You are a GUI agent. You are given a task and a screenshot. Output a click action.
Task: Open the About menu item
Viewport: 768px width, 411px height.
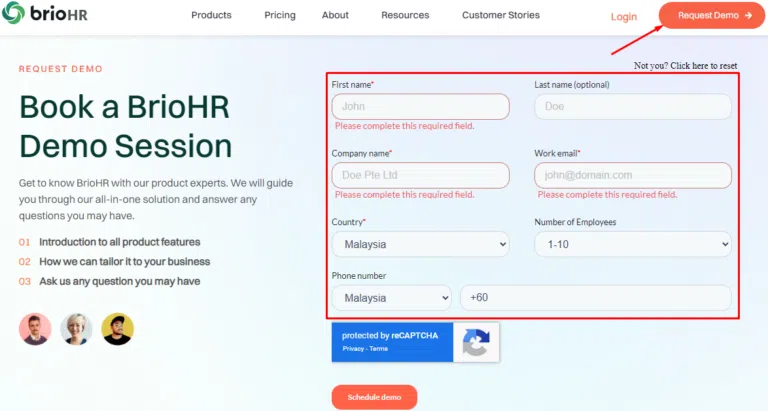coord(335,15)
